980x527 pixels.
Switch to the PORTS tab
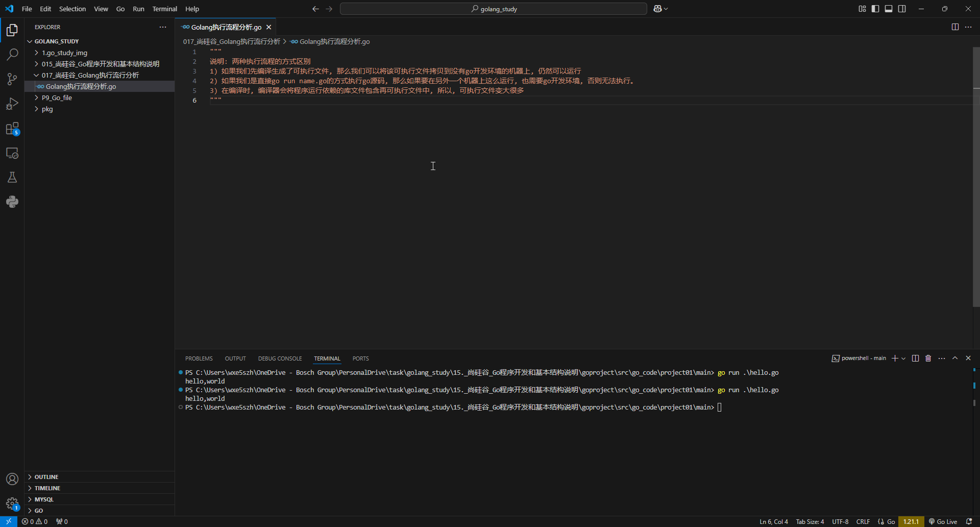click(x=360, y=358)
